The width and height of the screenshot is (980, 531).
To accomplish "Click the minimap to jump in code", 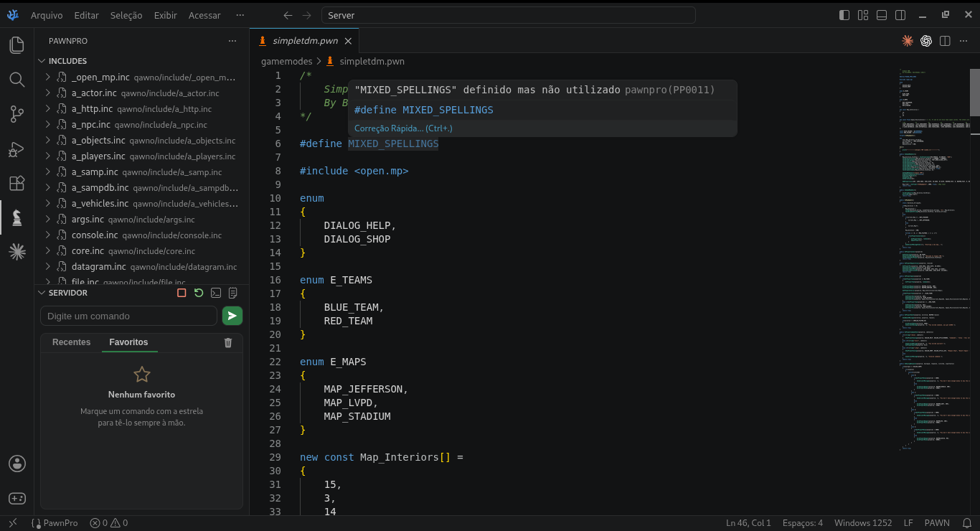I will point(933,258).
